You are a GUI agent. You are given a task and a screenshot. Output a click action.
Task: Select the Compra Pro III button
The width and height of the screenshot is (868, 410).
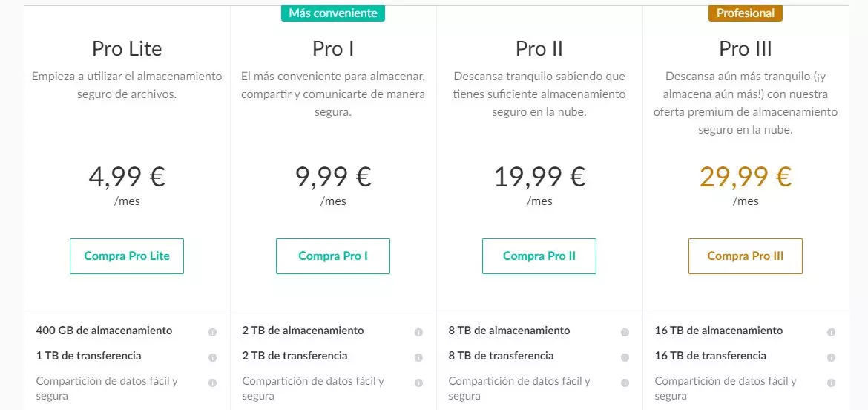[x=746, y=256]
